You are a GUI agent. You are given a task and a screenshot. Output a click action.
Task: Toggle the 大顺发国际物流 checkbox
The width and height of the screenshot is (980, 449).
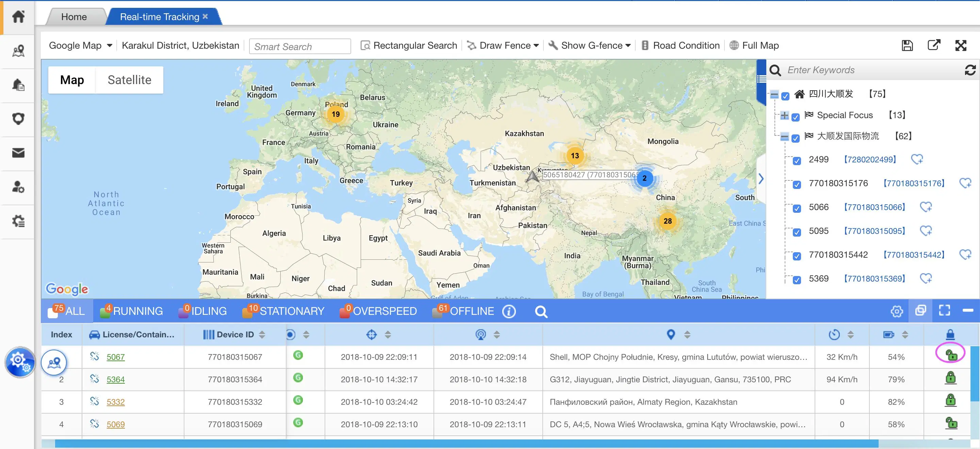(x=796, y=138)
